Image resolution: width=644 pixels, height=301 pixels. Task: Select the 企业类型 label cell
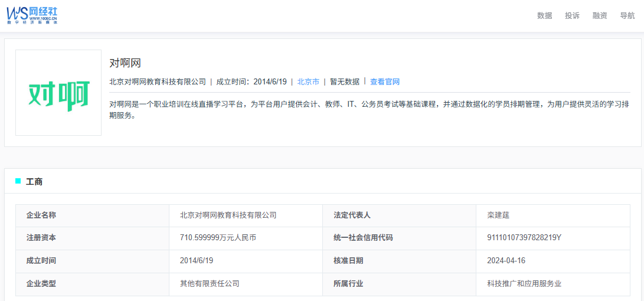point(92,284)
